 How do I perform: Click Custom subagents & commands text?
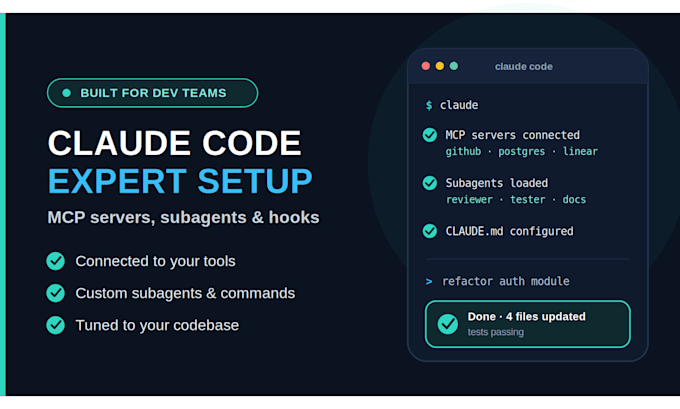click(185, 294)
